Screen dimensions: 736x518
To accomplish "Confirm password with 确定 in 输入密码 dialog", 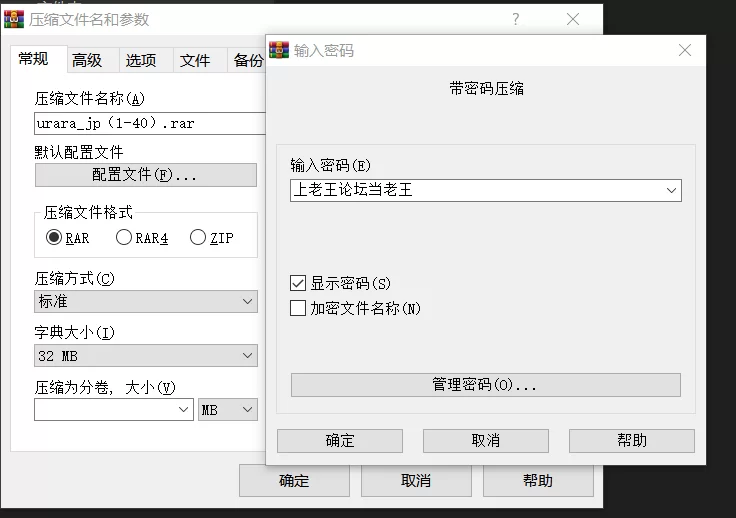I will [x=340, y=441].
